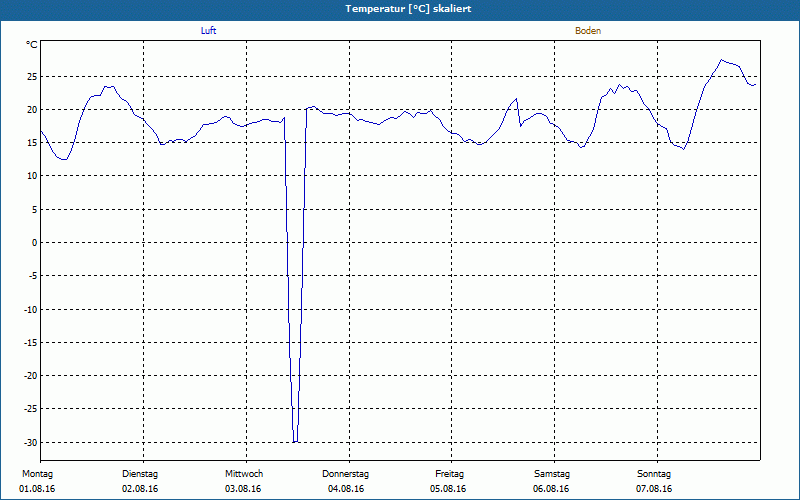800x500 pixels.
Task: Click the -5 y-axis value
Action: [x=33, y=276]
